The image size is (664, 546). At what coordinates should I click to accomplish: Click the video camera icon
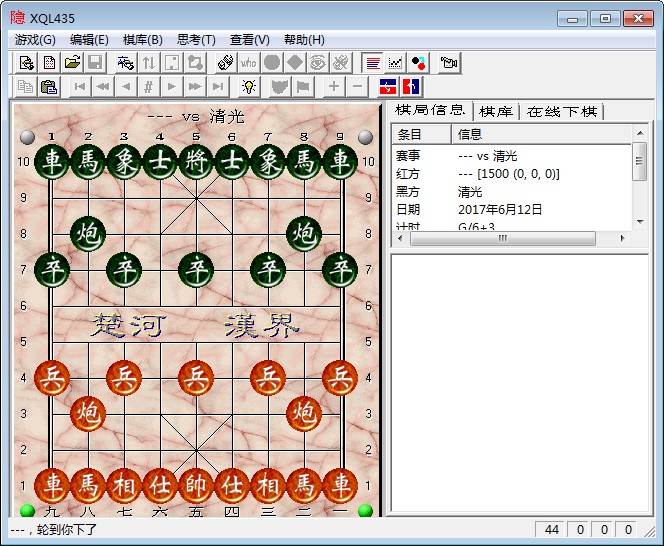(449, 63)
